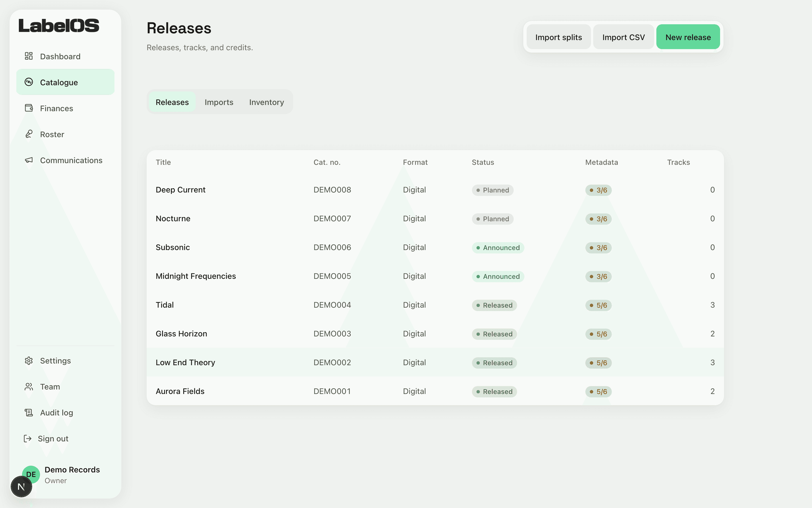The image size is (812, 508).
Task: Click the Demo Records account name
Action: click(72, 470)
